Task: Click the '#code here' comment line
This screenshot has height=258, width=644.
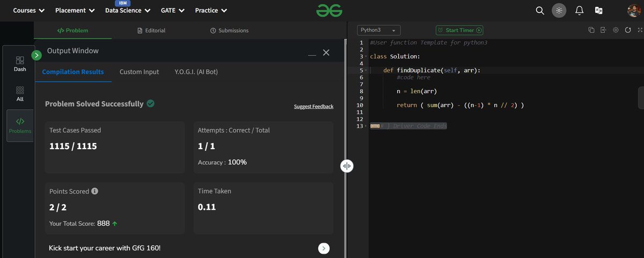Action: pos(413,77)
